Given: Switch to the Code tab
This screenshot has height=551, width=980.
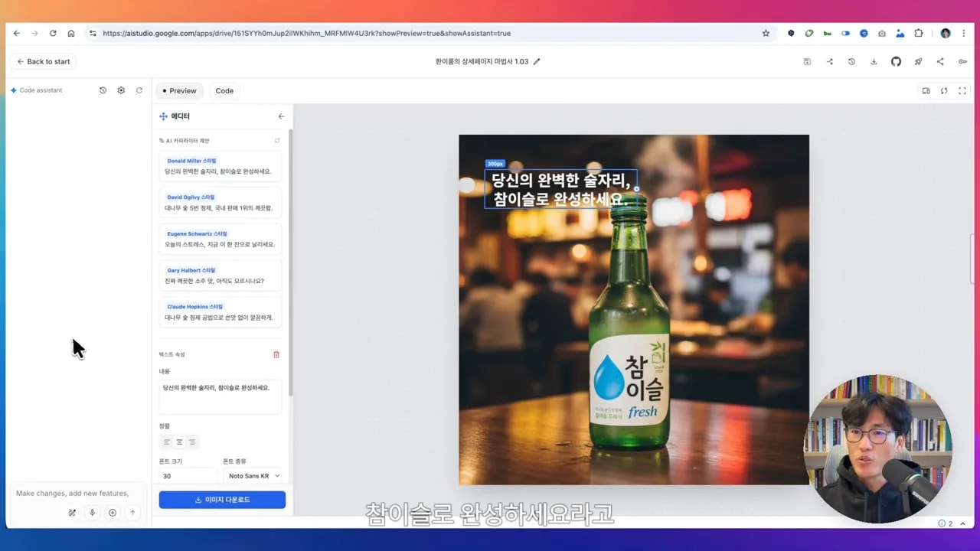Looking at the screenshot, I should pos(224,91).
